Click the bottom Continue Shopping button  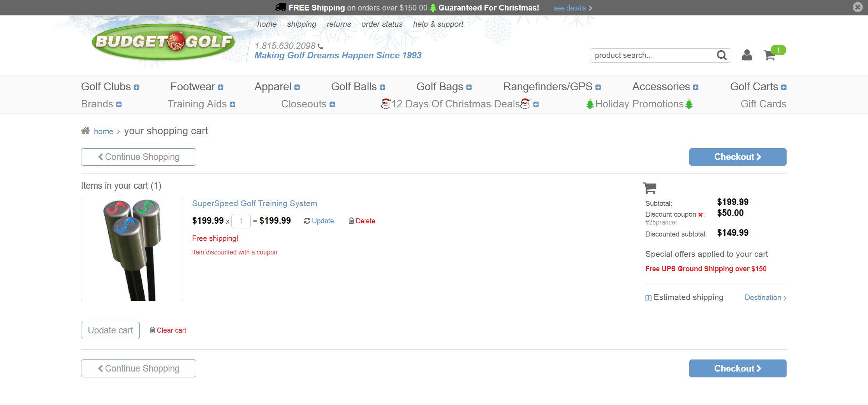tap(138, 368)
